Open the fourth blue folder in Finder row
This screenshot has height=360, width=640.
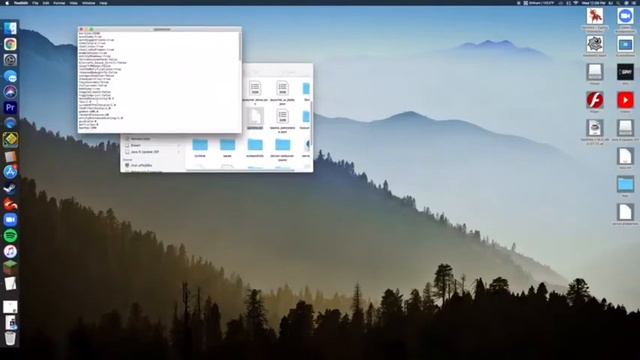282,144
